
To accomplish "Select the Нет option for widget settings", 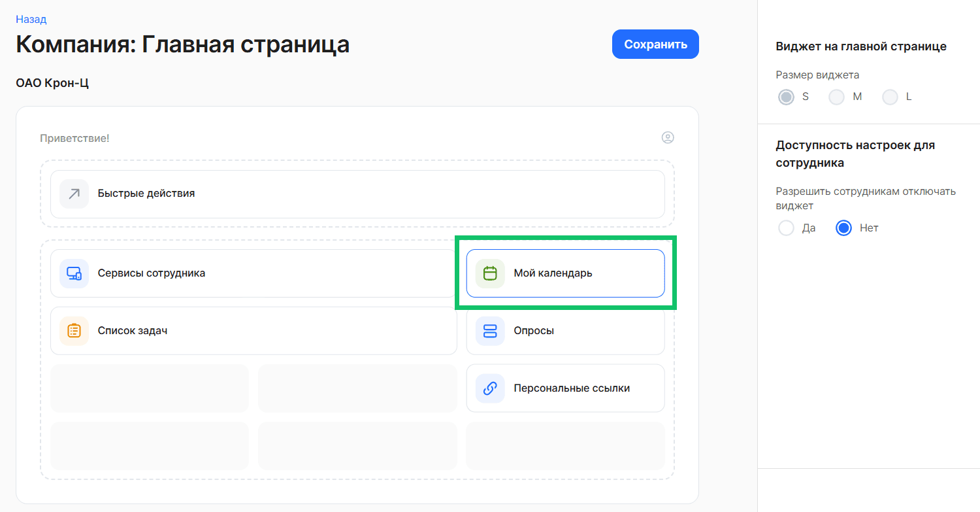I will pyautogui.click(x=843, y=228).
